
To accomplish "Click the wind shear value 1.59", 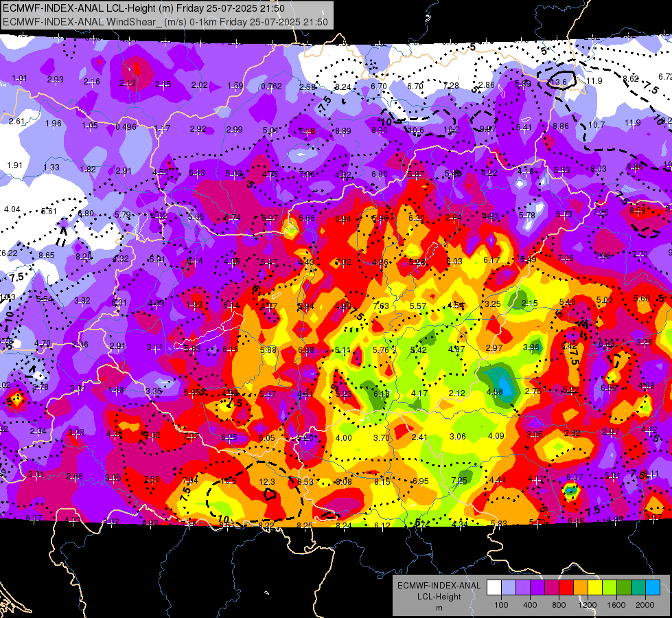I will (x=235, y=85).
